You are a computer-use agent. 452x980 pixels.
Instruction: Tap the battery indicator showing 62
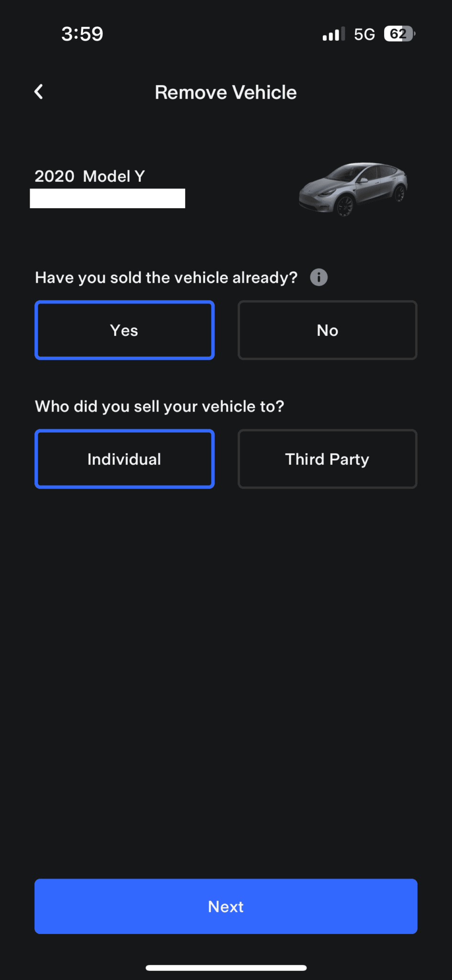click(397, 33)
